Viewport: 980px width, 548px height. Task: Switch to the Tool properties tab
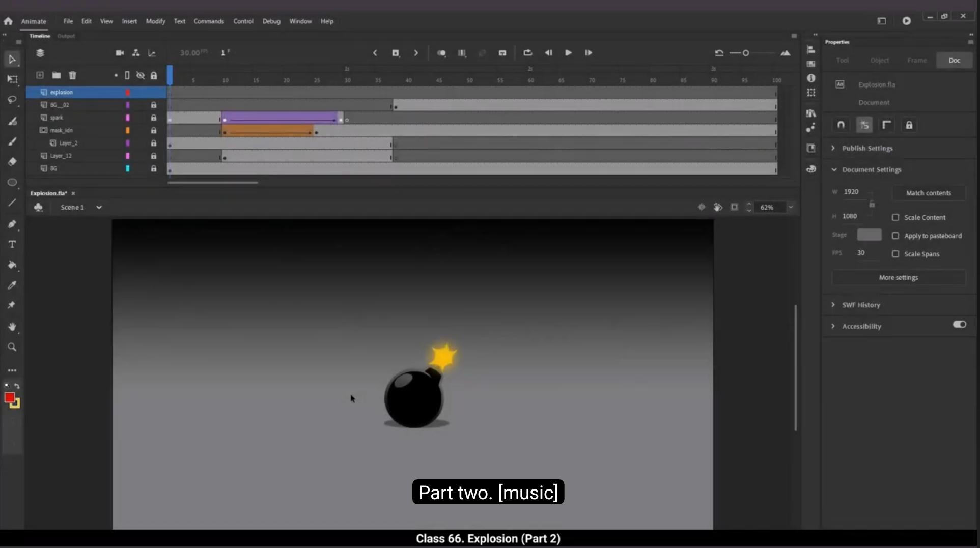pyautogui.click(x=843, y=60)
